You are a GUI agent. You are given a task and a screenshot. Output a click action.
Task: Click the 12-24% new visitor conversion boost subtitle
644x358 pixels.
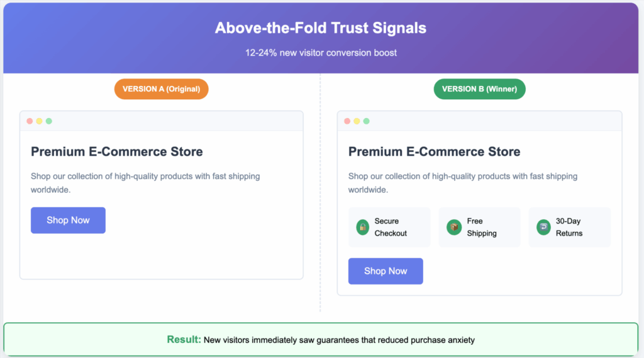coord(321,53)
